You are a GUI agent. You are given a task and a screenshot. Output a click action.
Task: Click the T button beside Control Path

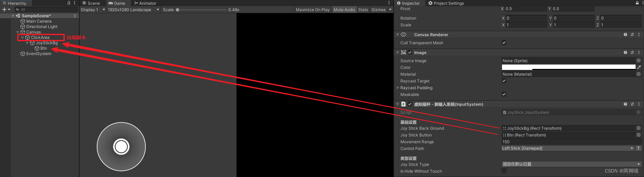(x=639, y=148)
